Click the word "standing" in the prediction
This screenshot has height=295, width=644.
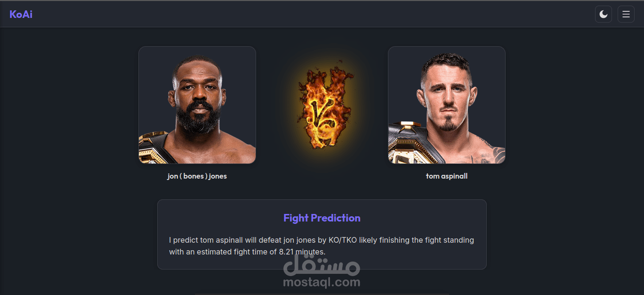459,240
